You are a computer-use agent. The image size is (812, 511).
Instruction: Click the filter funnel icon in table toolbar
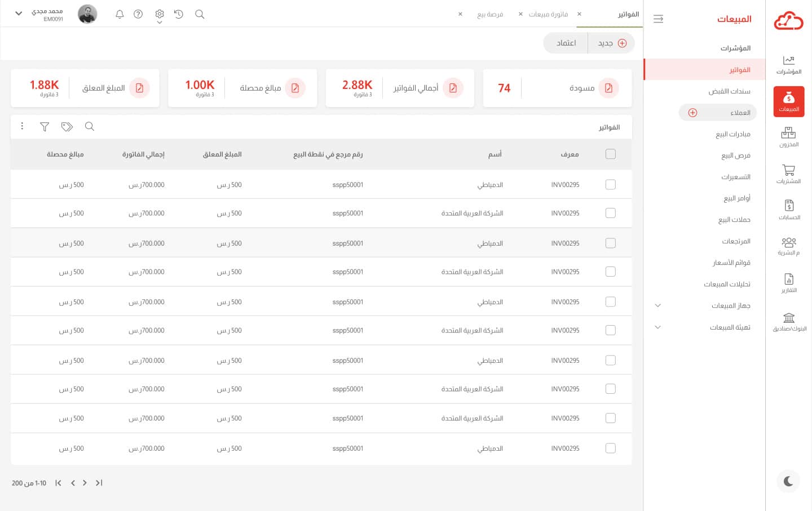coord(45,127)
